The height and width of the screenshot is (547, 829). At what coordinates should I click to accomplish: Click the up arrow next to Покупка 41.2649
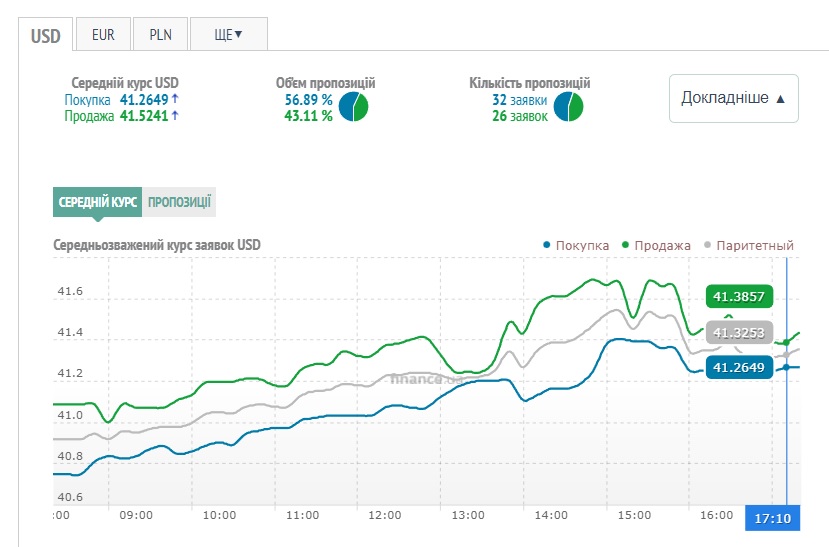click(x=175, y=99)
